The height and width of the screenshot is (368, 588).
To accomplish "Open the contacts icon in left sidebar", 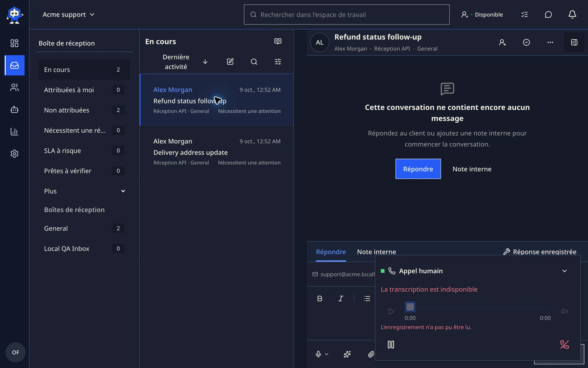I will pos(15,88).
